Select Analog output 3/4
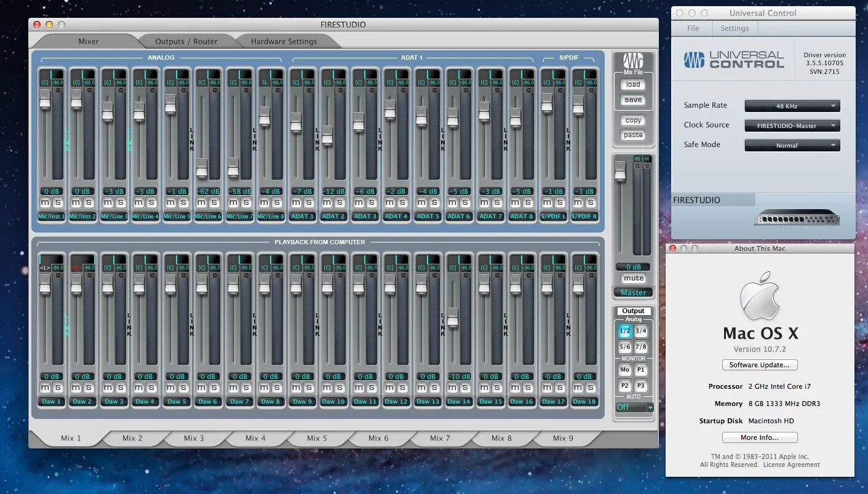This screenshot has width=868, height=494. 641,331
